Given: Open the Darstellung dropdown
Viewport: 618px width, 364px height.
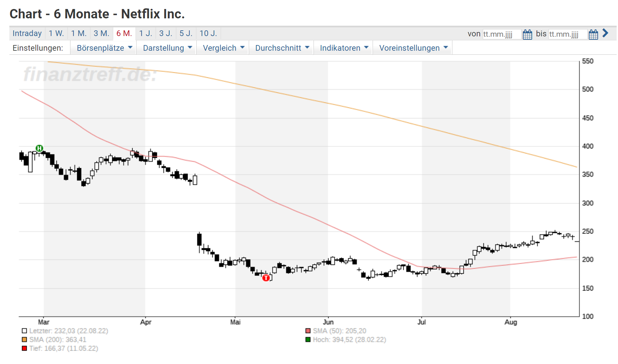Looking at the screenshot, I should pyautogui.click(x=167, y=48).
